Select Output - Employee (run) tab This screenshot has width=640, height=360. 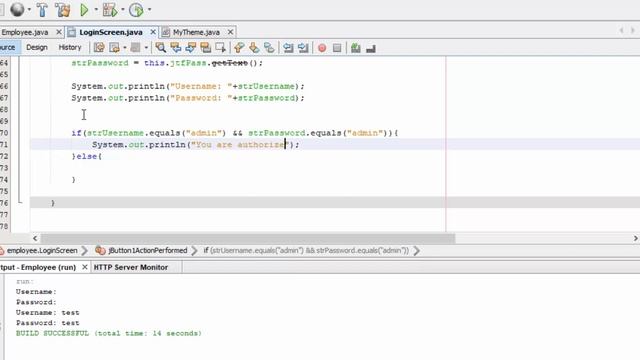click(x=38, y=267)
